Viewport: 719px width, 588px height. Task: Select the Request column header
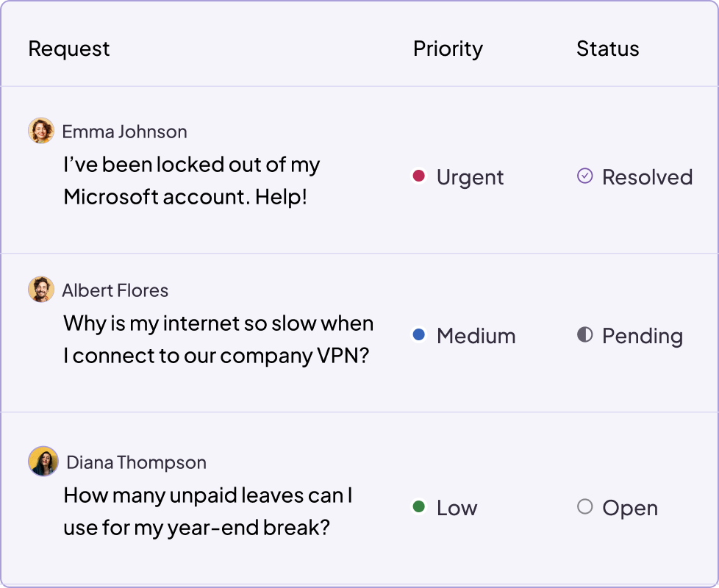click(69, 49)
